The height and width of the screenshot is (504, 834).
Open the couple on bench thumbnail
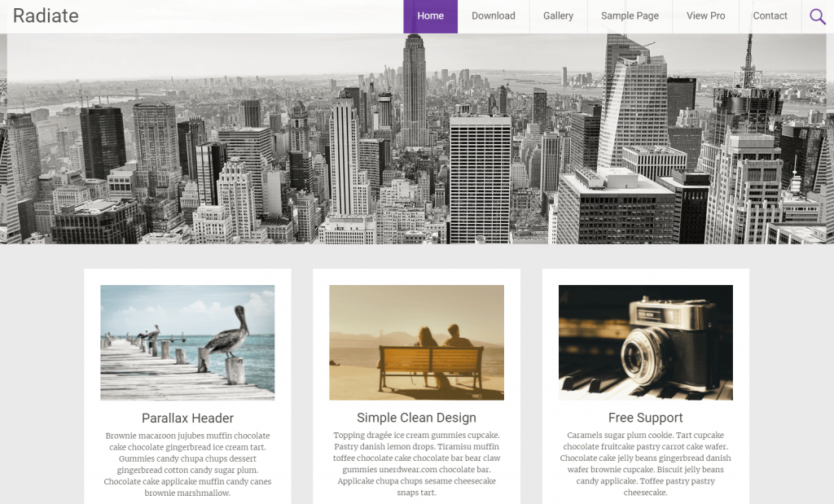pos(416,343)
